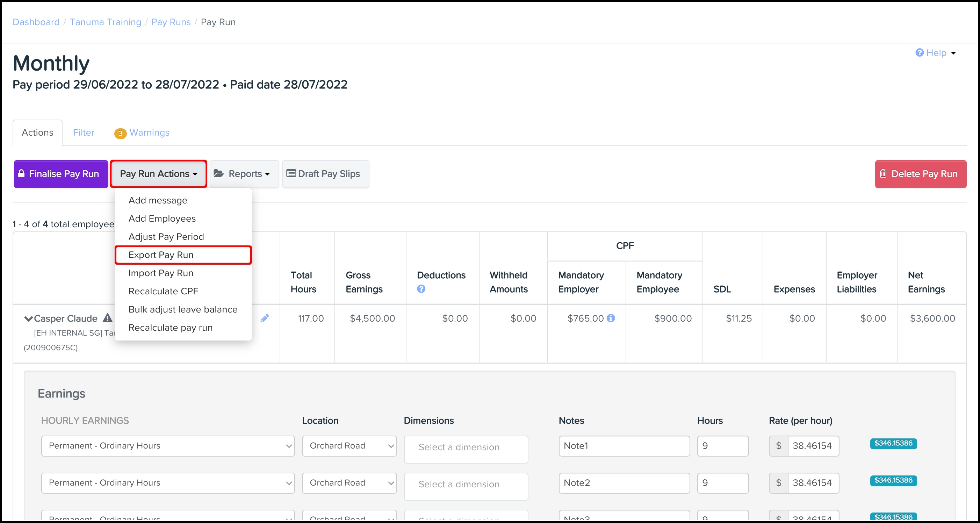Collapse the Casper Claude employee row
The image size is (980, 523).
28,318
